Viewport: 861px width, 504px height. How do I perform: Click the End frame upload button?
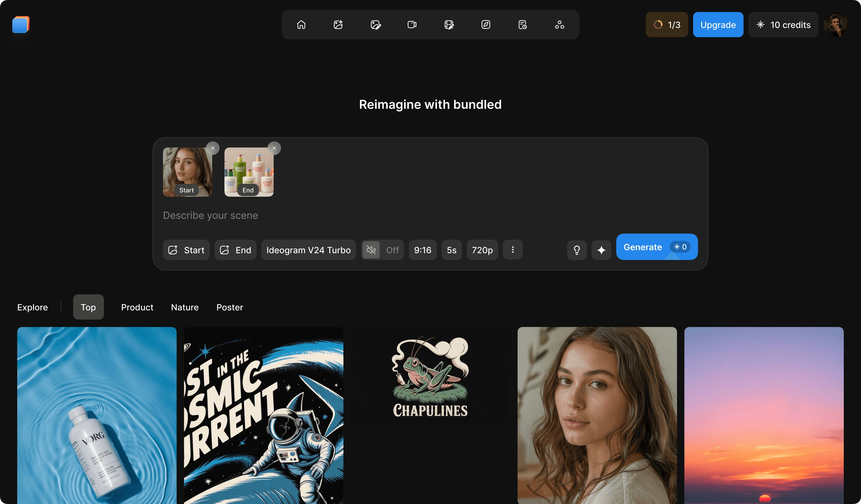[x=235, y=250]
